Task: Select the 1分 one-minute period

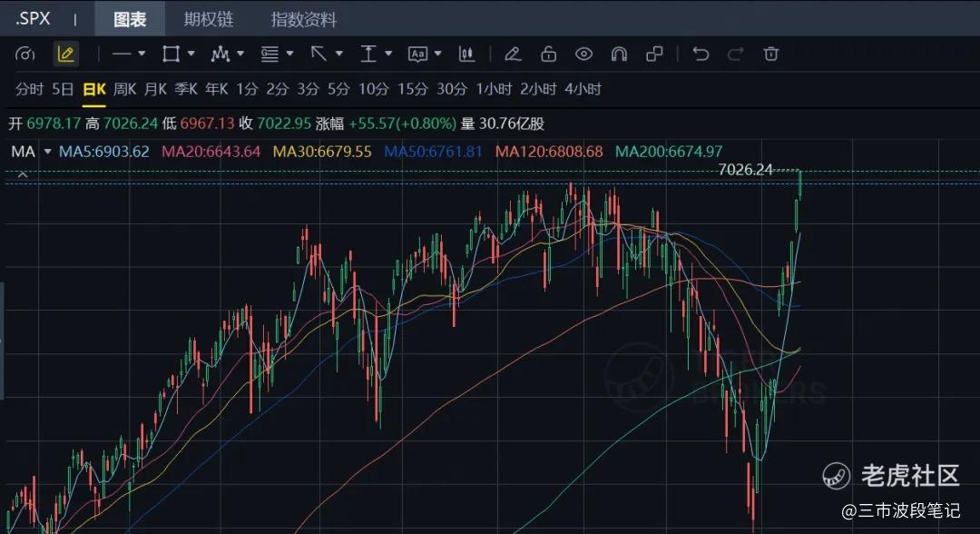Action: point(247,89)
